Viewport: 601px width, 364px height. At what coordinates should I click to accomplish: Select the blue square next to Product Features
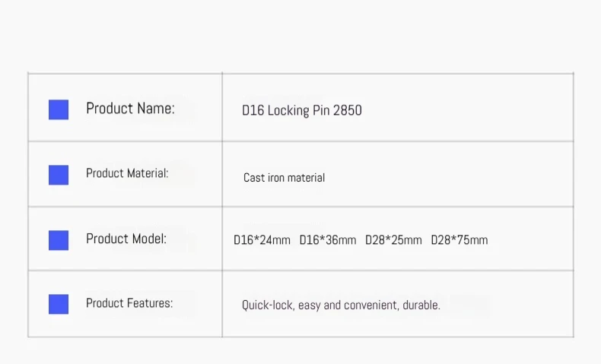[x=59, y=304]
